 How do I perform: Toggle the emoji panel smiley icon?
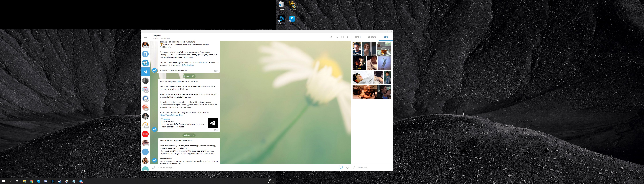(x=341, y=167)
